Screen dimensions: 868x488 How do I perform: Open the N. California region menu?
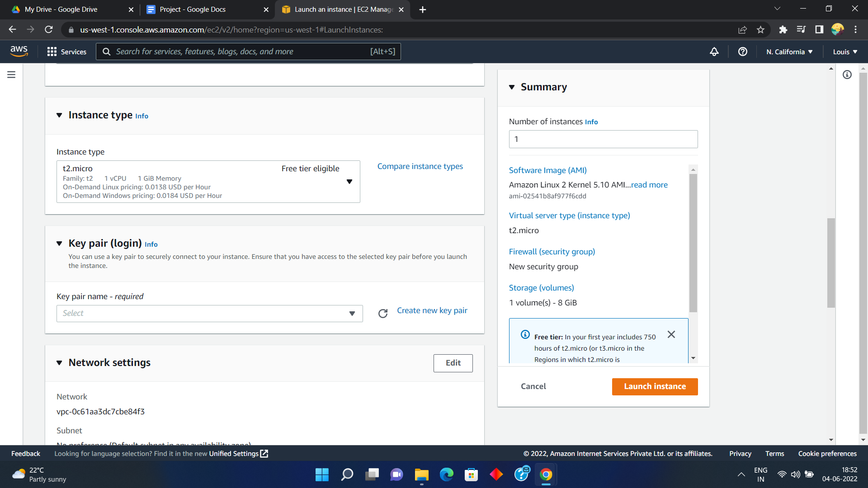789,52
